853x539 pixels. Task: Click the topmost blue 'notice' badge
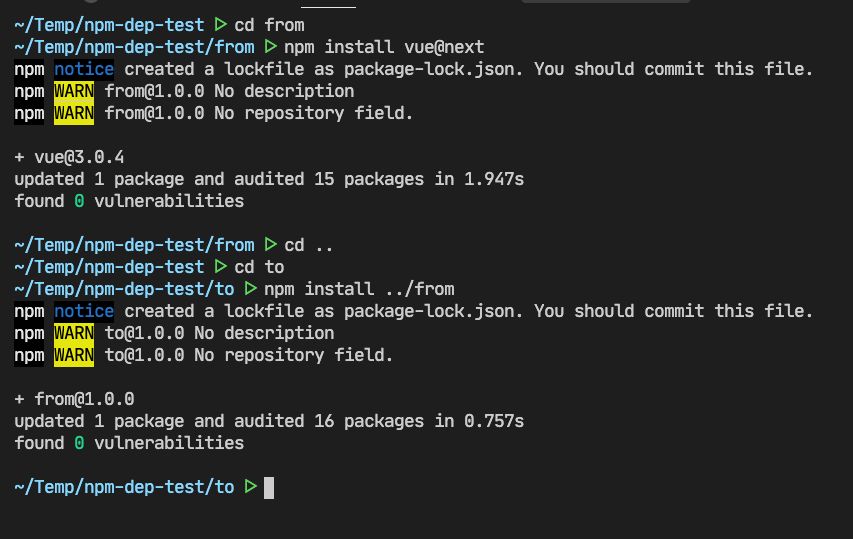(84, 69)
